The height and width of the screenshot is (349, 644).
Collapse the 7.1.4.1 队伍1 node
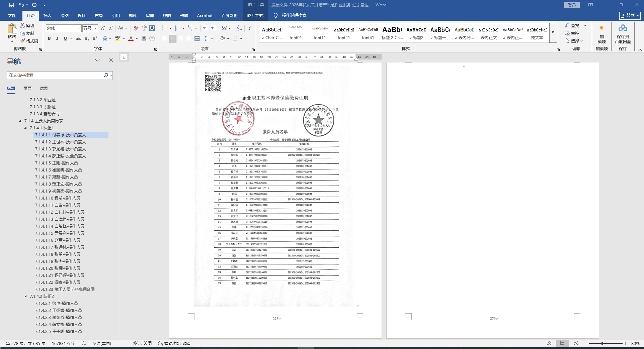(26, 128)
